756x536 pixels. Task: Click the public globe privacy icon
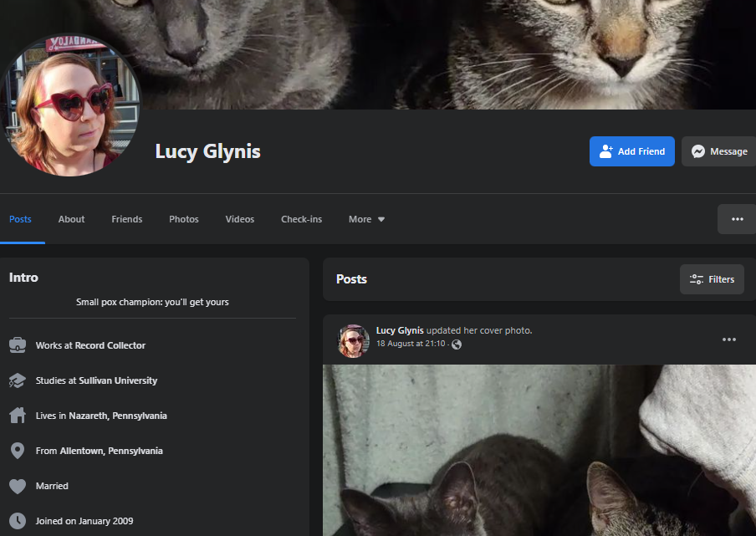click(x=457, y=345)
